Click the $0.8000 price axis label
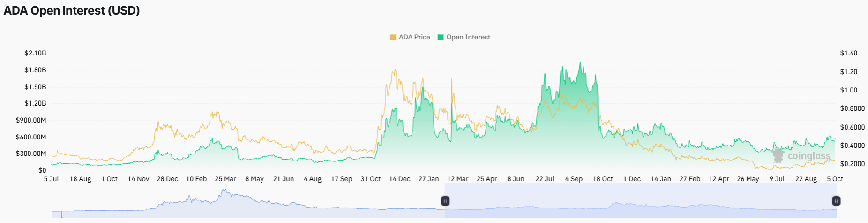The width and height of the screenshot is (868, 223). point(853,108)
